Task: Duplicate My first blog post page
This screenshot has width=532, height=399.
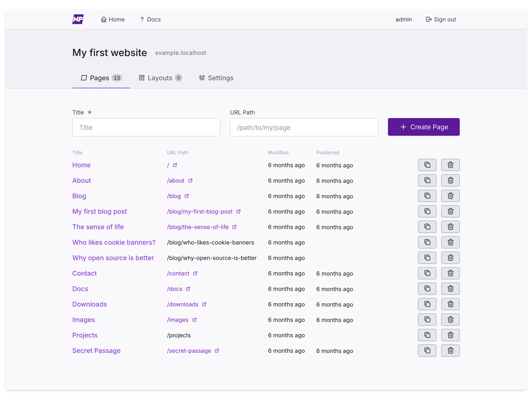Action: (427, 211)
